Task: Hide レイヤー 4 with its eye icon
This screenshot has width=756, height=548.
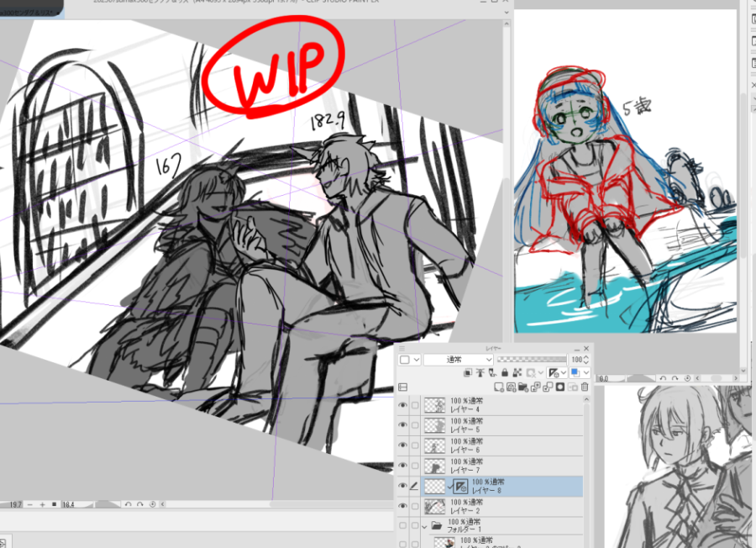Action: (402, 405)
